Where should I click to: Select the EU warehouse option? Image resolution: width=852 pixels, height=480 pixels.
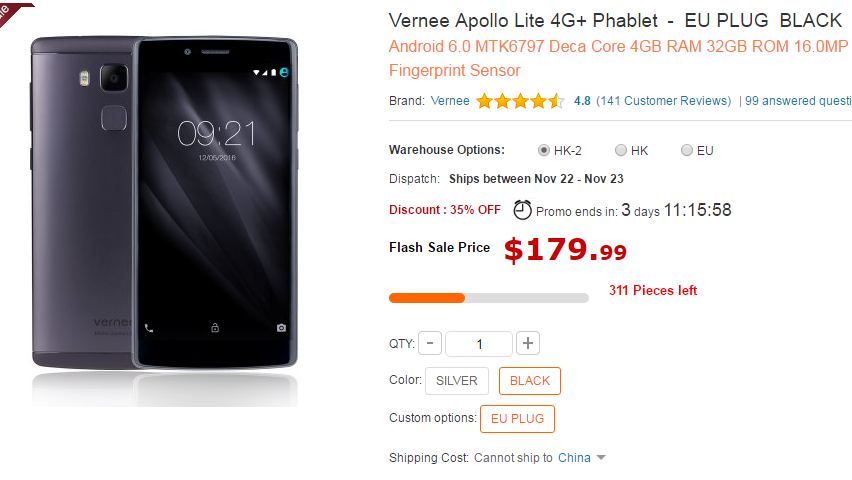(x=687, y=150)
